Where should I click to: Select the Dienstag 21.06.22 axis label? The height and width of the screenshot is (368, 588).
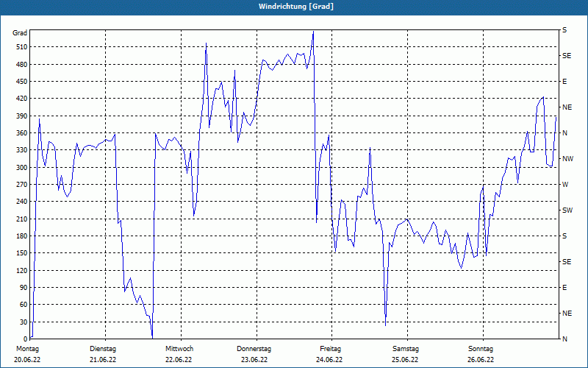(x=103, y=354)
